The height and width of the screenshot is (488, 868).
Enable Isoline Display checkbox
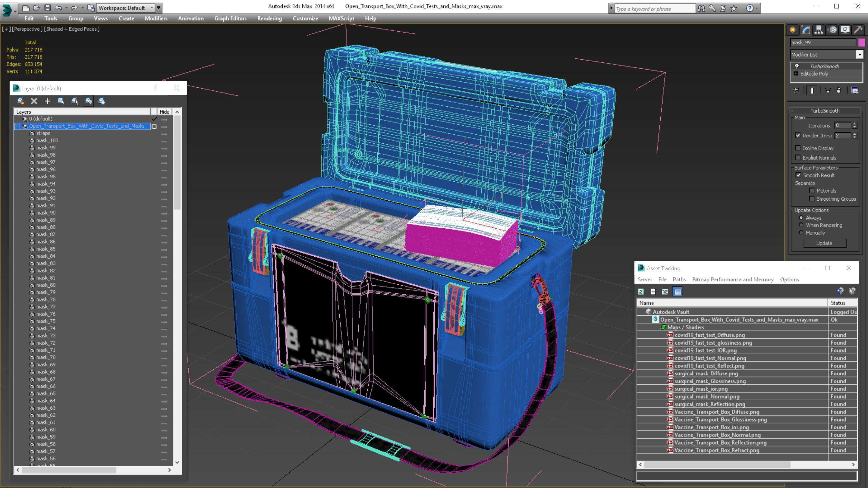click(x=798, y=148)
